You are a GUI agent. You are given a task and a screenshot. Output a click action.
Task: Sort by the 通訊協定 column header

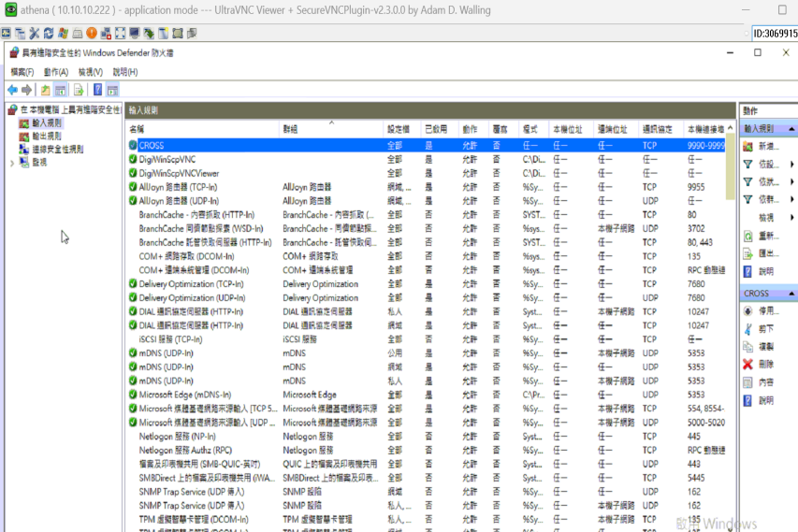[660, 129]
